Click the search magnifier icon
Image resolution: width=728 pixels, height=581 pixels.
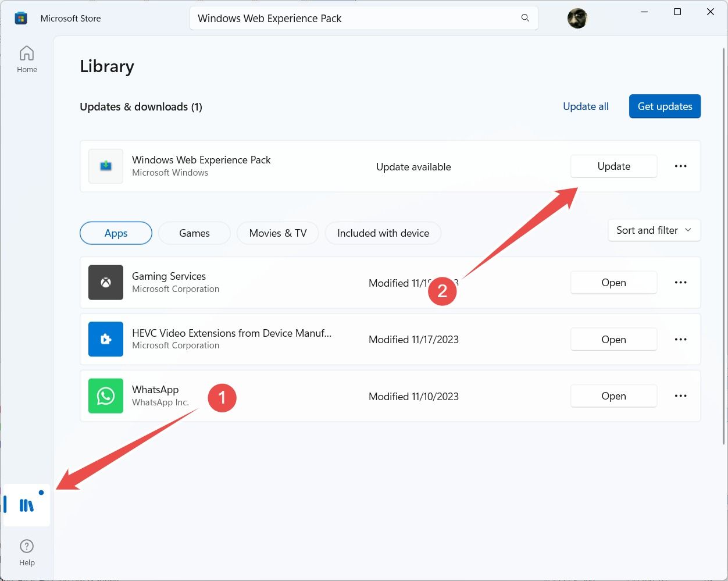coord(525,18)
